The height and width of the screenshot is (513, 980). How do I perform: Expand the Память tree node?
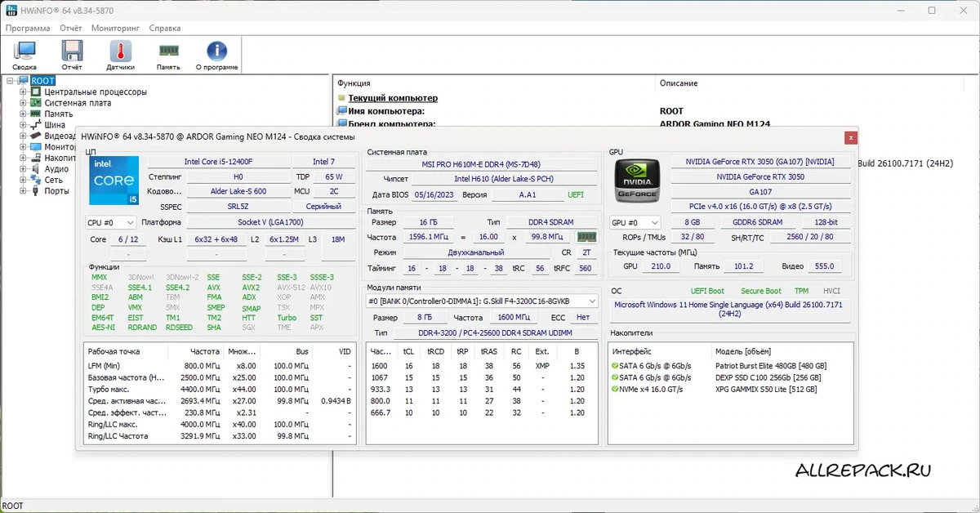(24, 114)
